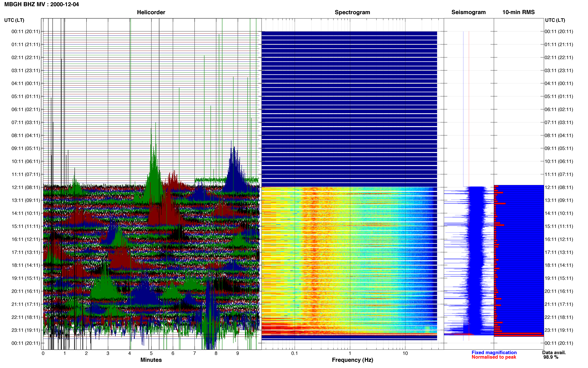Click the left '12:11 (08:11)' time label
Viewport: 588px width, 368px height.
tap(26, 187)
